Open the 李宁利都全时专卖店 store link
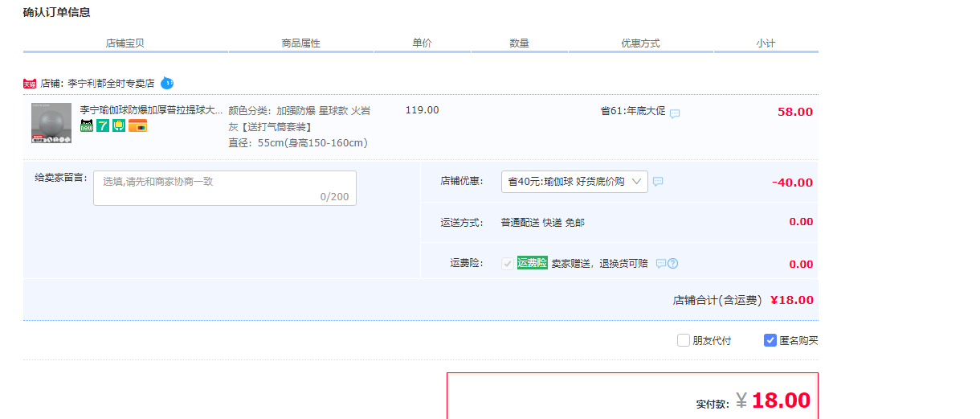 tap(111, 84)
